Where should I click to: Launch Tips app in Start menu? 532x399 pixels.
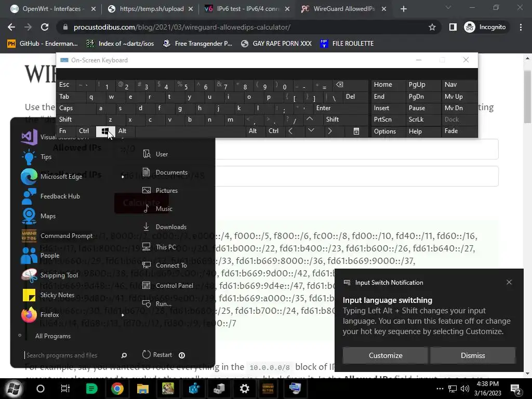[36, 157]
